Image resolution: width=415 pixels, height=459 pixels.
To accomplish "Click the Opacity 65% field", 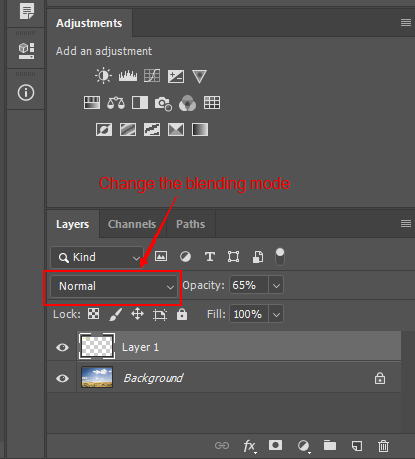I will 249,285.
